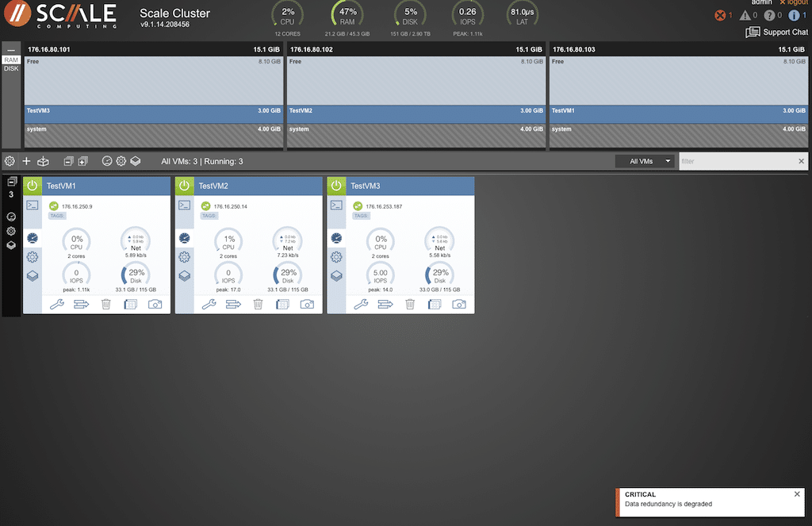The width and height of the screenshot is (812, 526).
Task: Click the node header 176.16.80.101
Action: [x=154, y=49]
